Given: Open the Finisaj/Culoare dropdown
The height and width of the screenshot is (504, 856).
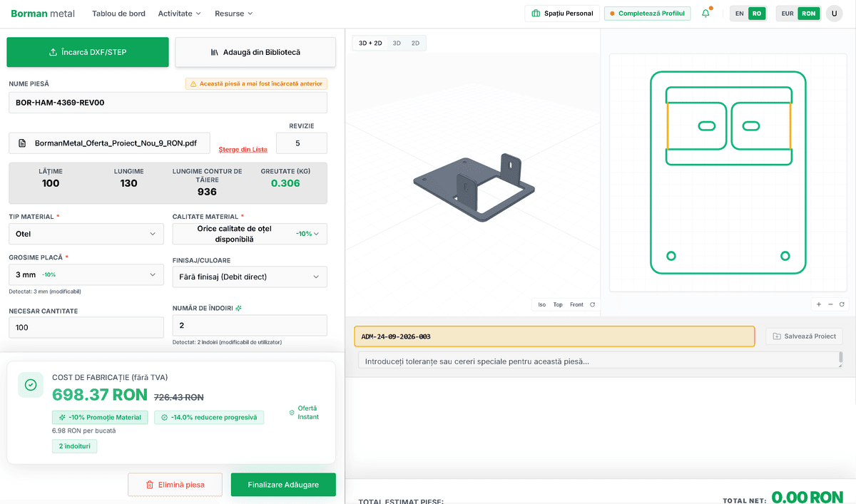Looking at the screenshot, I should tap(250, 277).
